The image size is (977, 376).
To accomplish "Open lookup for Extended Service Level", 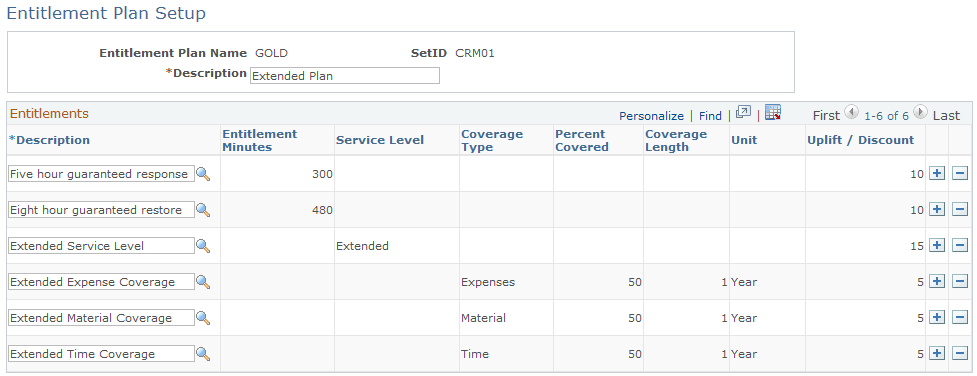I will pos(203,246).
